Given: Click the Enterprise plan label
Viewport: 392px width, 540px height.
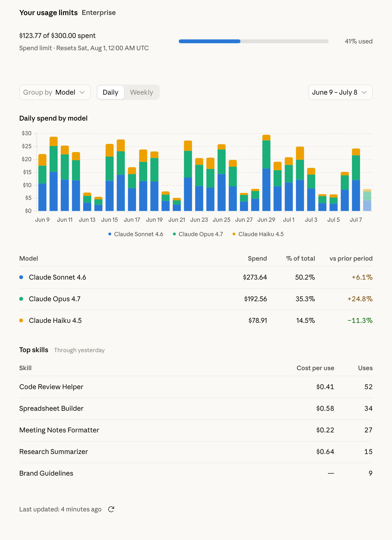Looking at the screenshot, I should [99, 12].
